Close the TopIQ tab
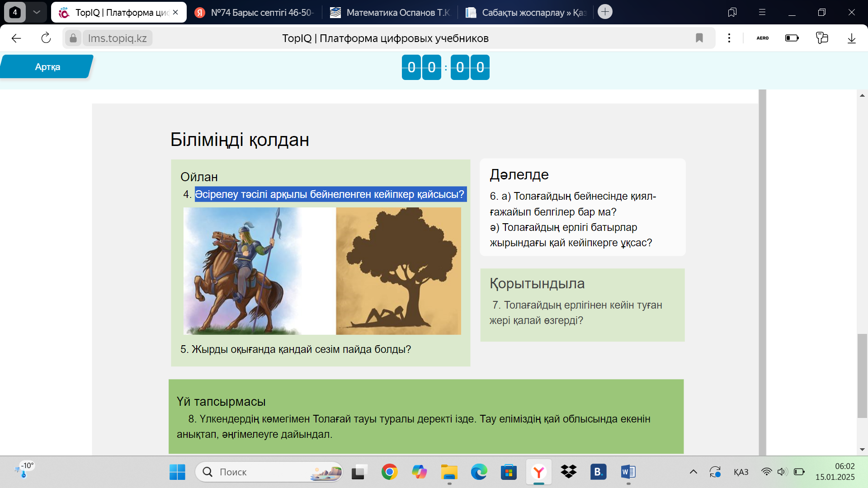This screenshot has height=488, width=868. point(176,12)
